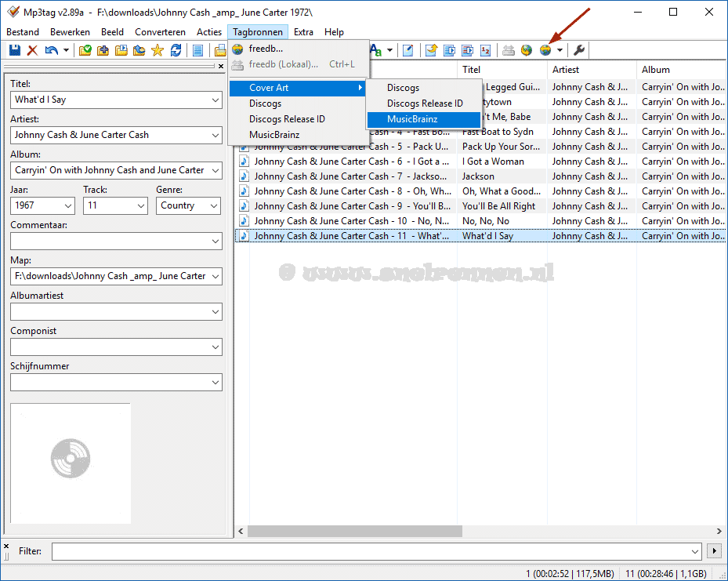Click the red X remove tag icon

pos(32,50)
